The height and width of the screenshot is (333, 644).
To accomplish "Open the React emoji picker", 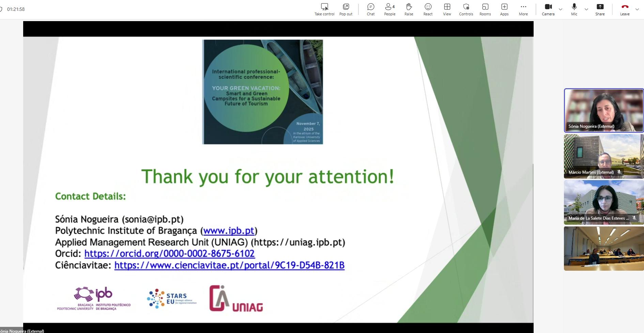I will (x=428, y=7).
